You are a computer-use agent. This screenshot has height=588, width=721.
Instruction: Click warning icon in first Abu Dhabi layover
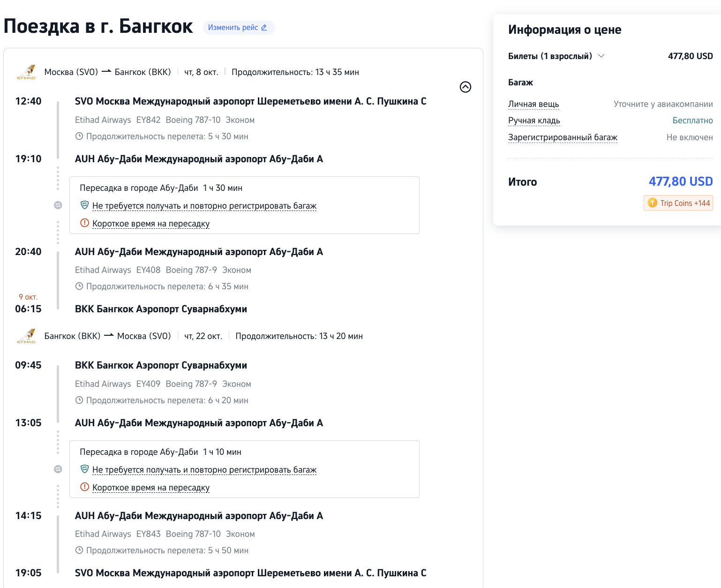[x=85, y=223]
